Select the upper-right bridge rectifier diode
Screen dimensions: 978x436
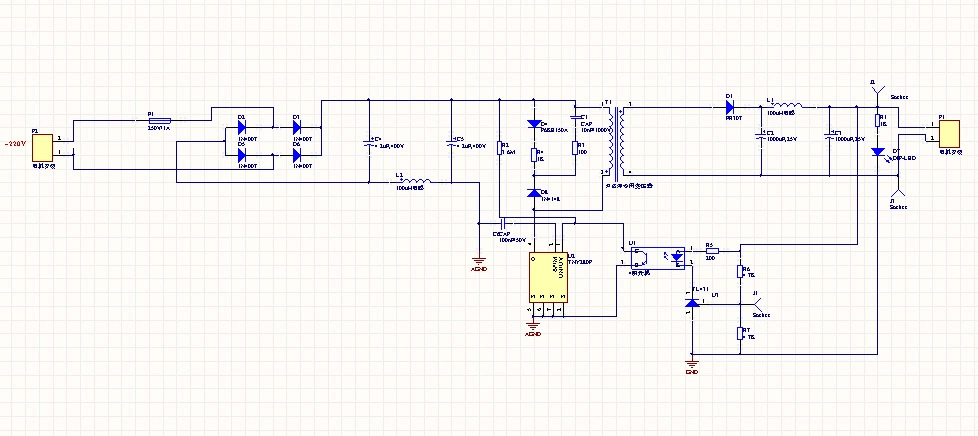(x=296, y=127)
